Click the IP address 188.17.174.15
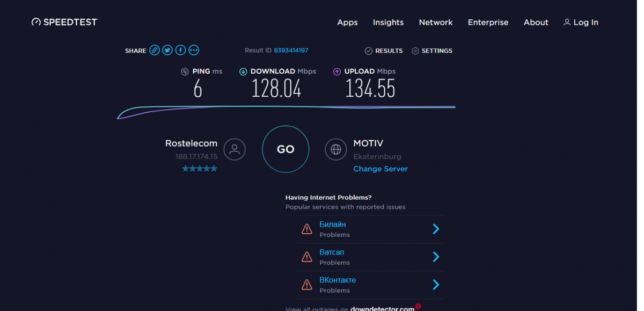Viewport: 644px width, 311px height. (x=196, y=157)
